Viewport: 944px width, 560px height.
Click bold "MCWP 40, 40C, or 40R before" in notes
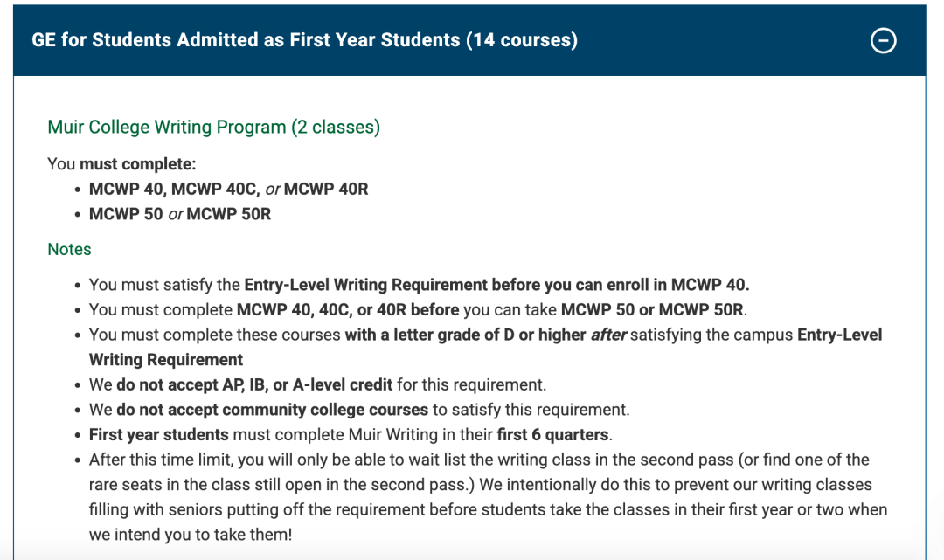click(348, 310)
